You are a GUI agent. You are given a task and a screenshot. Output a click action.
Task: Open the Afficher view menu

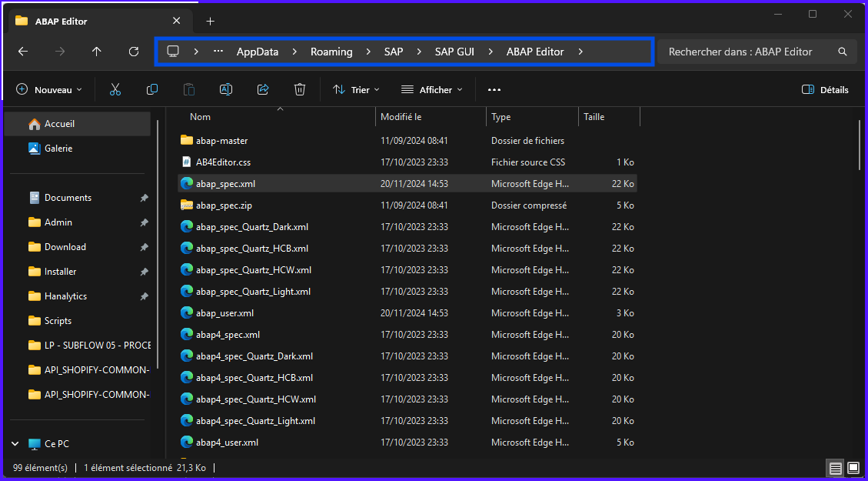(x=432, y=90)
